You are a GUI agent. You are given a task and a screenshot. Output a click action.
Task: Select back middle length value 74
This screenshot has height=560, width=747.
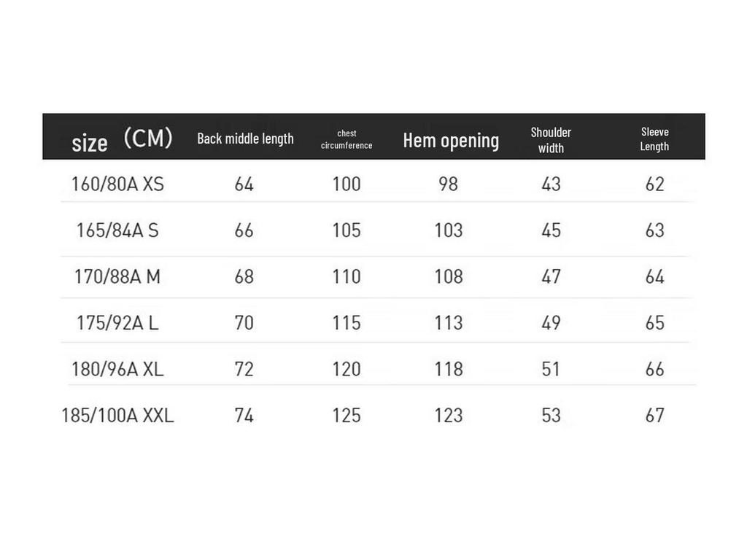coord(244,416)
